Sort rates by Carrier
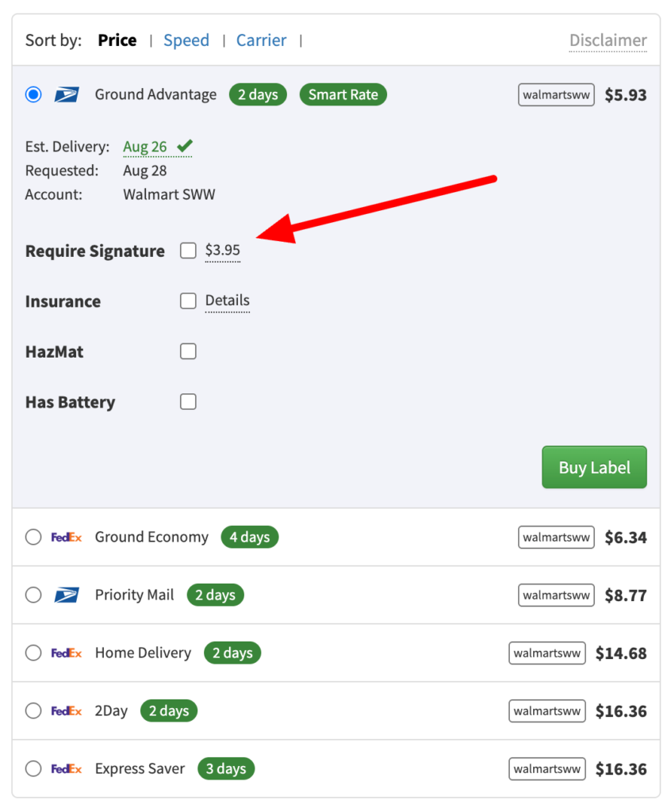The height and width of the screenshot is (812, 671). click(261, 40)
